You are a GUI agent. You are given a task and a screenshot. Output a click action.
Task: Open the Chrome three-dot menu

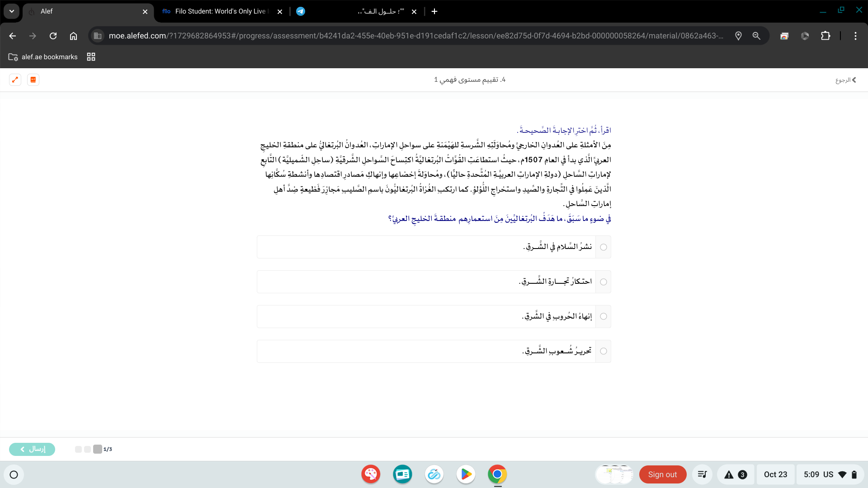click(x=855, y=36)
